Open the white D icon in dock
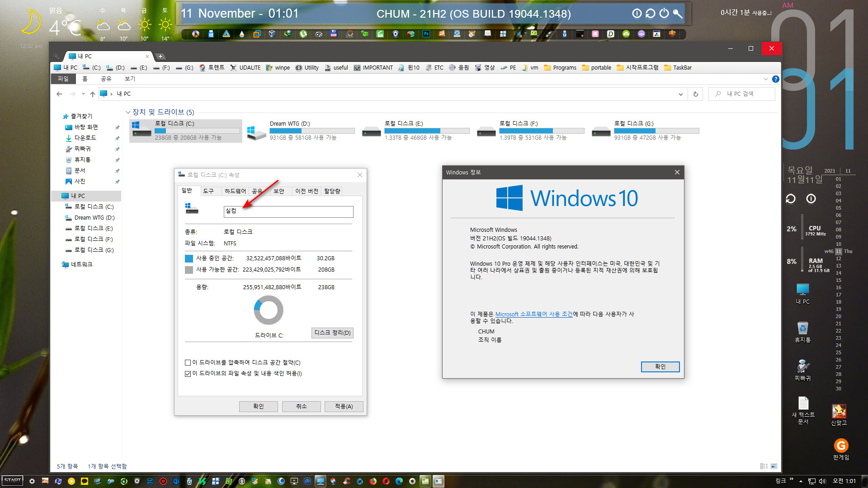 coord(610,33)
